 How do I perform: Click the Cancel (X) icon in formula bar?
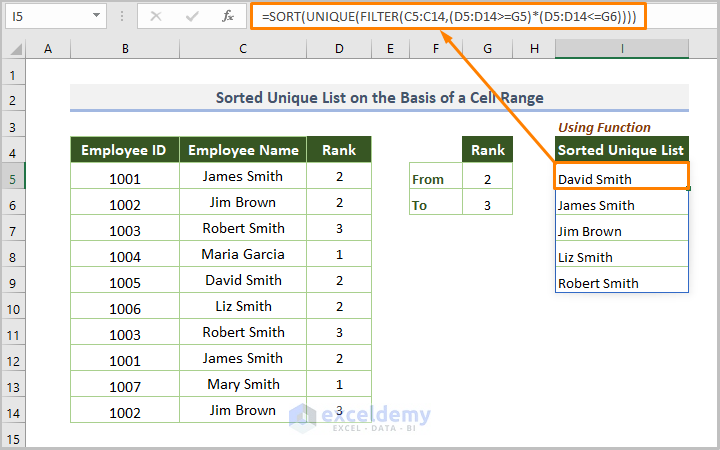pos(156,17)
